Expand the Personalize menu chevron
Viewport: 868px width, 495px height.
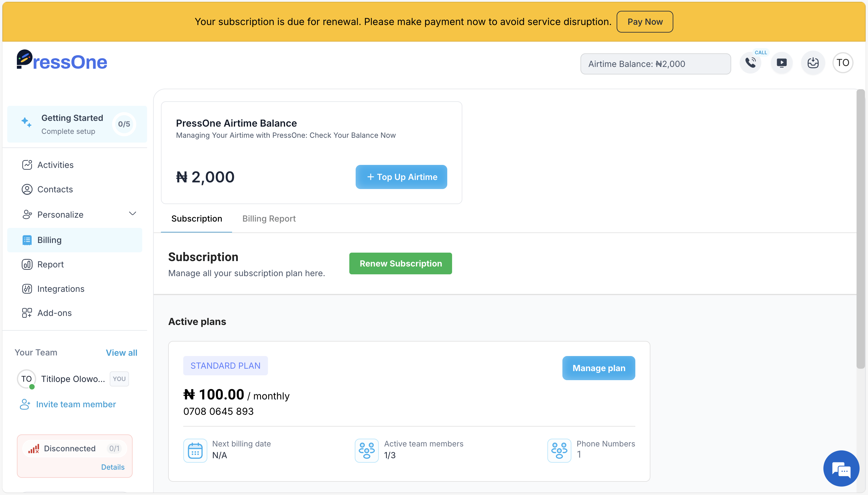pos(133,213)
